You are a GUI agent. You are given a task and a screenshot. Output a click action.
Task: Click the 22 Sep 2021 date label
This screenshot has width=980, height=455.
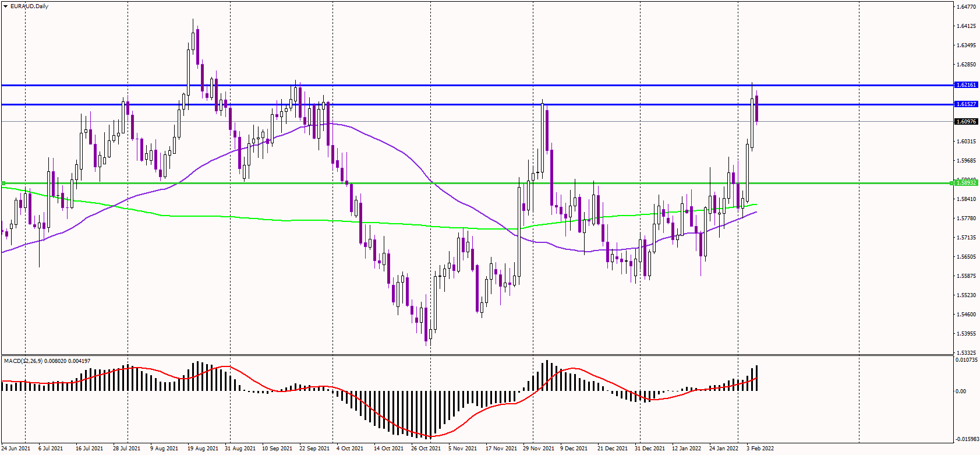coord(314,449)
